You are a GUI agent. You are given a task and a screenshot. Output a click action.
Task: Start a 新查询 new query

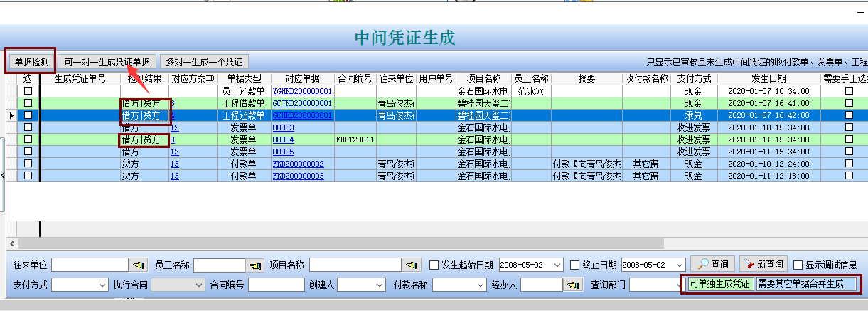(763, 265)
